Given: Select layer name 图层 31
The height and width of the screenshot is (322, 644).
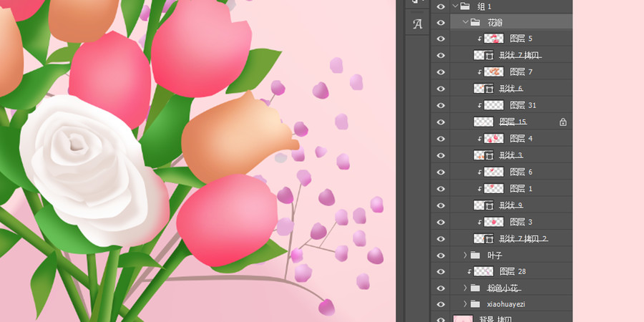Looking at the screenshot, I should 523,106.
